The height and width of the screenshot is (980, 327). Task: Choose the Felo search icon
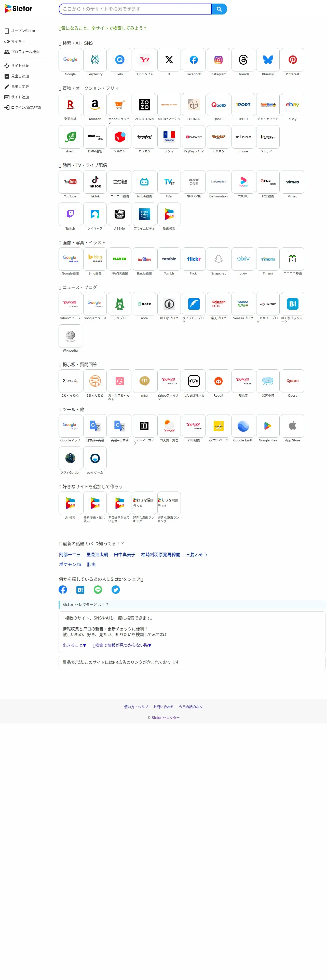pyautogui.click(x=119, y=60)
